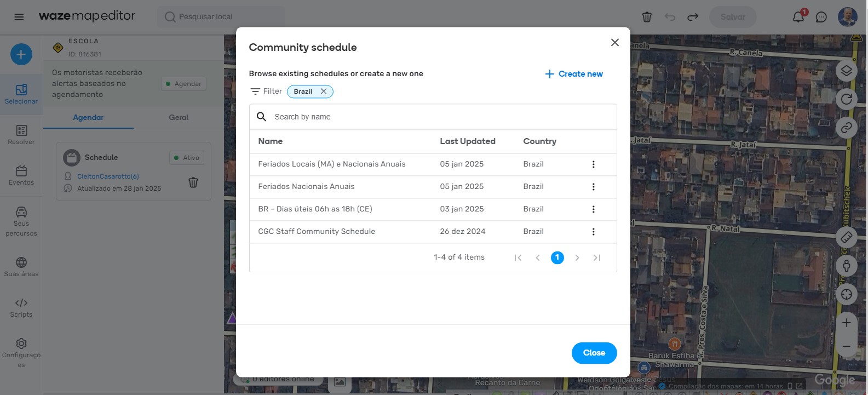Open the hamburger menu

[x=19, y=17]
